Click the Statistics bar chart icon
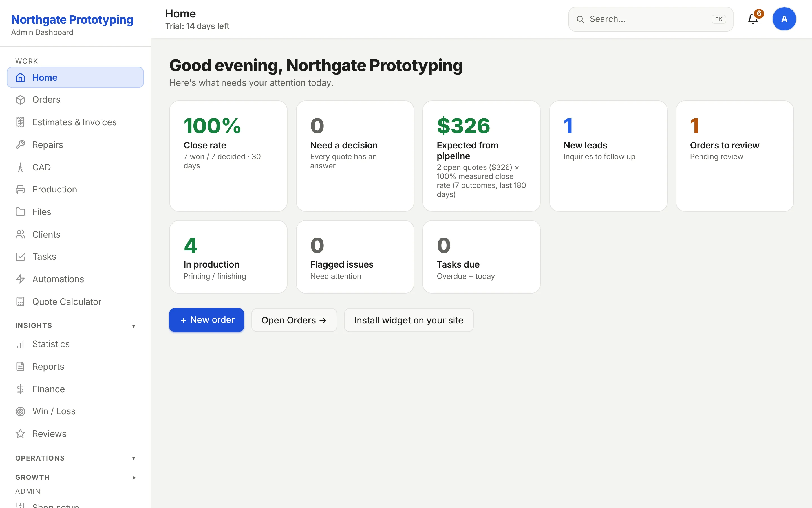This screenshot has width=812, height=508. pos(21,344)
